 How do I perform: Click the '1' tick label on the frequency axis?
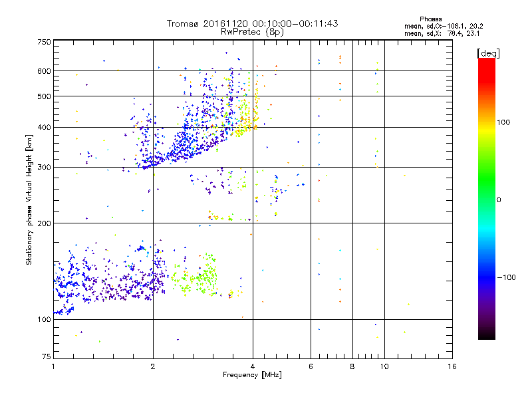(x=53, y=366)
